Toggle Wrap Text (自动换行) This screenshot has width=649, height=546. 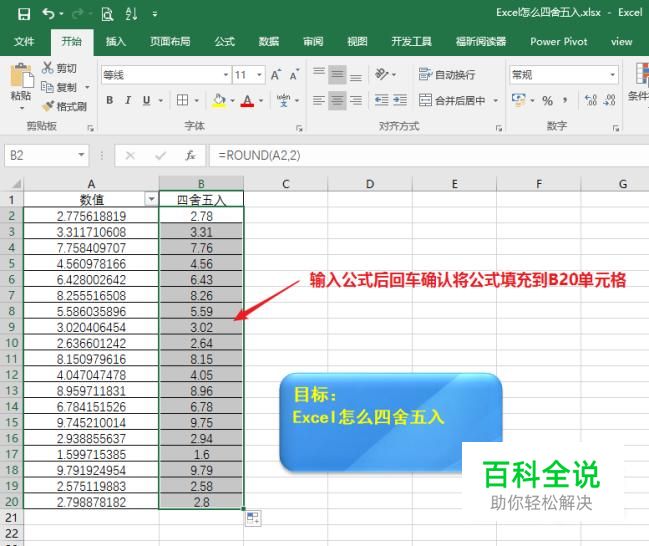pyautogui.click(x=447, y=75)
